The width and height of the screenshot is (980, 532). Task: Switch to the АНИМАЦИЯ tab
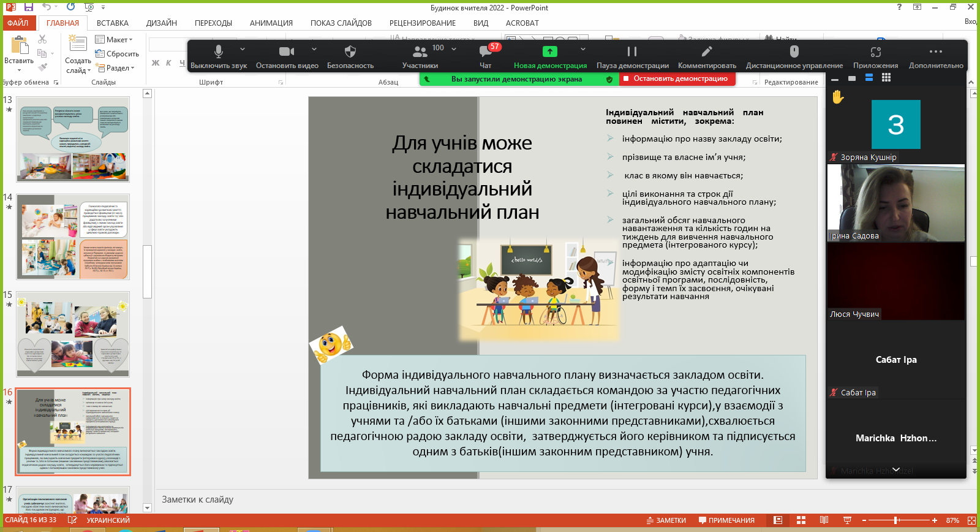pyautogui.click(x=271, y=23)
